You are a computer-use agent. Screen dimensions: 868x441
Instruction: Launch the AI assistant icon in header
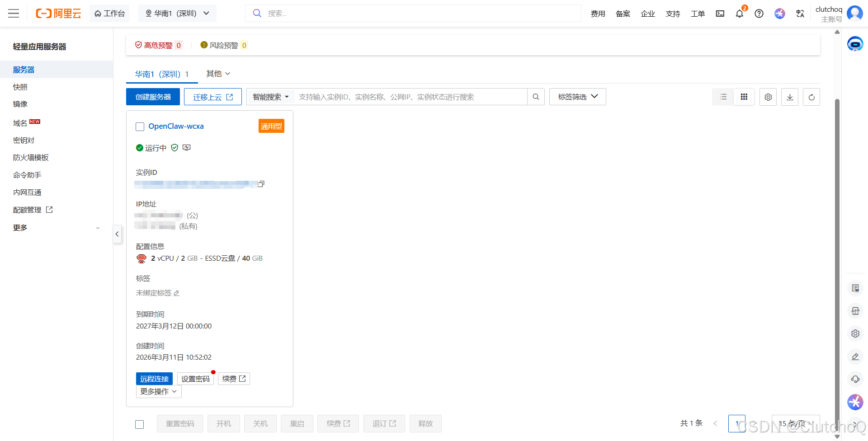[780, 14]
